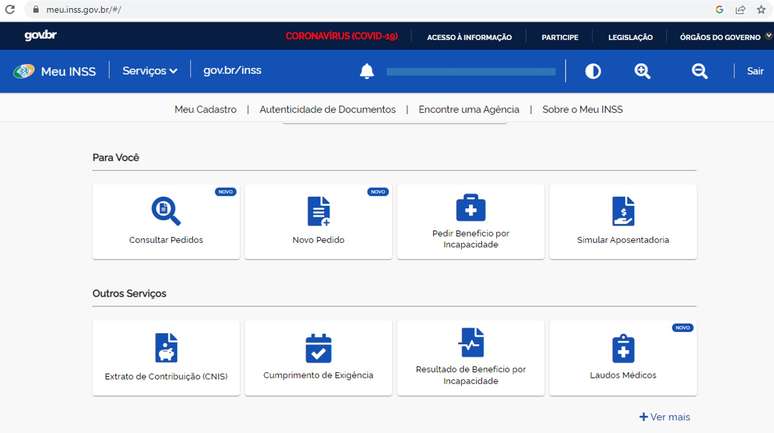Screen dimensions: 774x433
Task: Open the Participe link
Action: [560, 37]
